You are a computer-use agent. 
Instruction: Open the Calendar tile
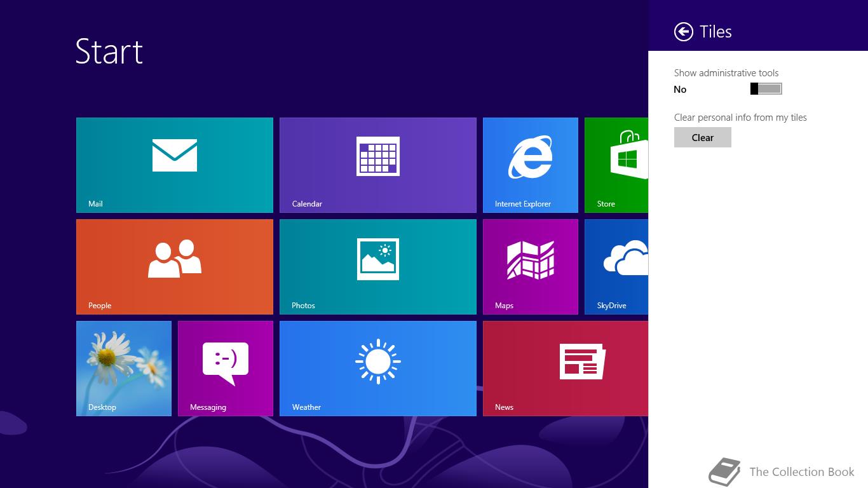point(378,165)
